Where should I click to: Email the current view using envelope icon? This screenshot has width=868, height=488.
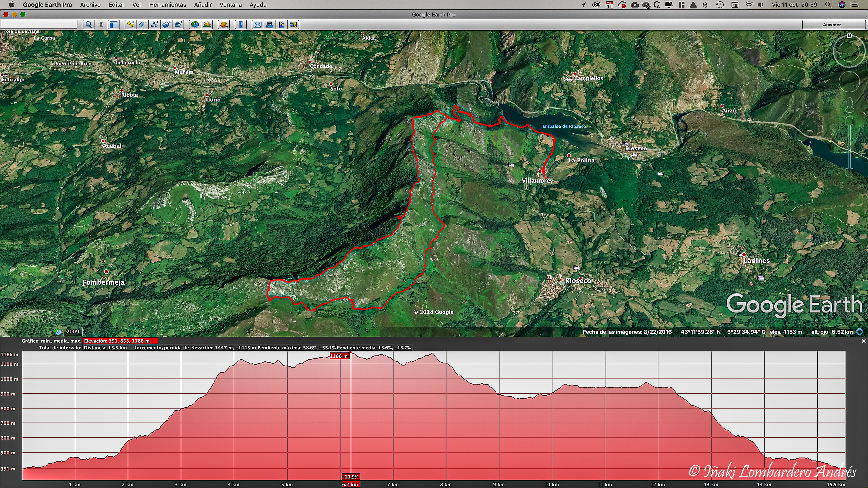(x=257, y=25)
